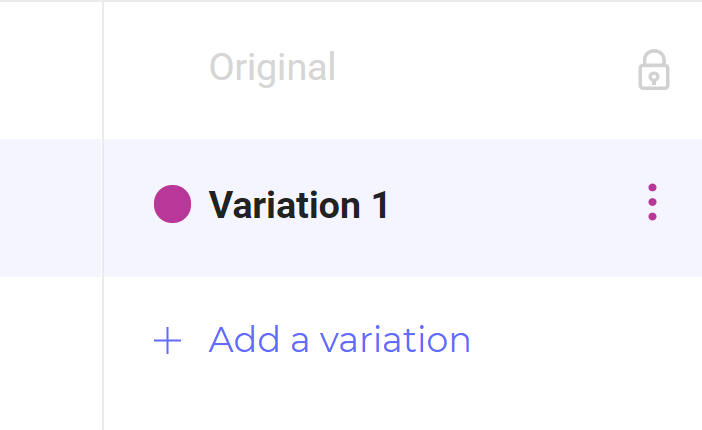Click the locked indicator of the Original variation
This screenshot has height=430, width=702.
pyautogui.click(x=654, y=69)
